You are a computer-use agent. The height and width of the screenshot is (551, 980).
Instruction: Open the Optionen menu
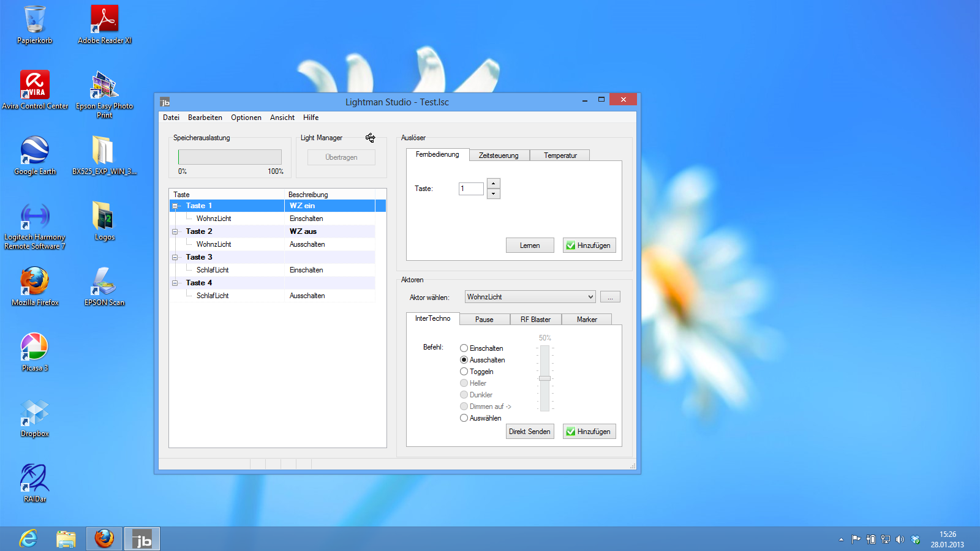pyautogui.click(x=246, y=118)
